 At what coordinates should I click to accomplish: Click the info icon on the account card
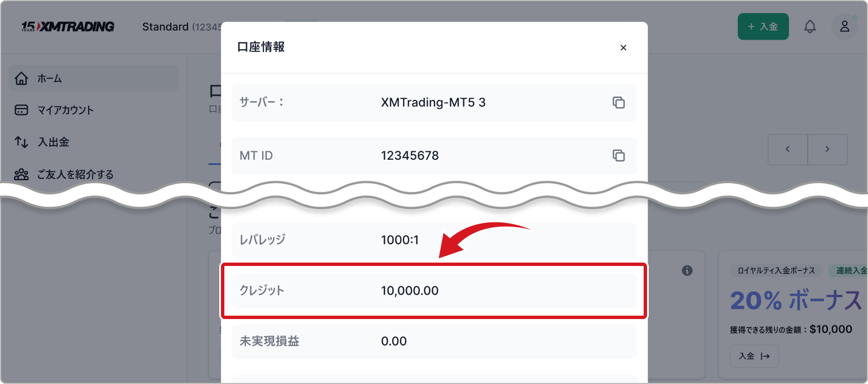pyautogui.click(x=687, y=270)
